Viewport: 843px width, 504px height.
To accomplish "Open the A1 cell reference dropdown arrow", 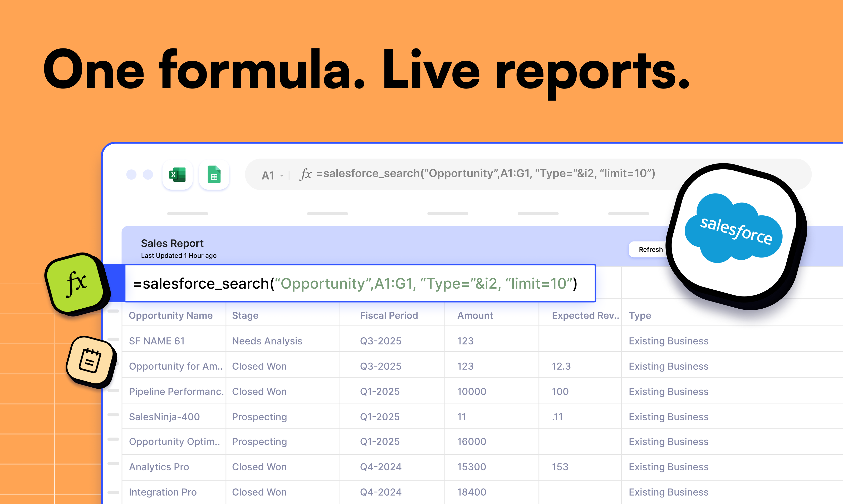I will coord(281,176).
